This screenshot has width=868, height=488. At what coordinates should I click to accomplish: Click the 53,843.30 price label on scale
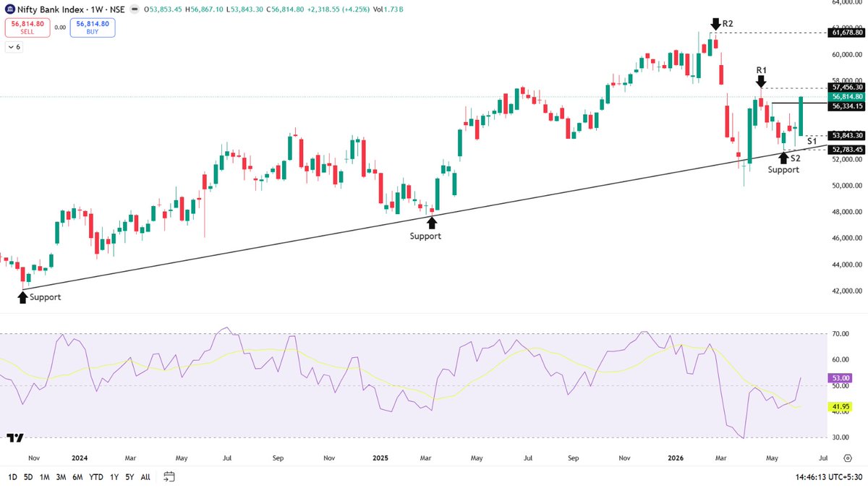point(848,135)
